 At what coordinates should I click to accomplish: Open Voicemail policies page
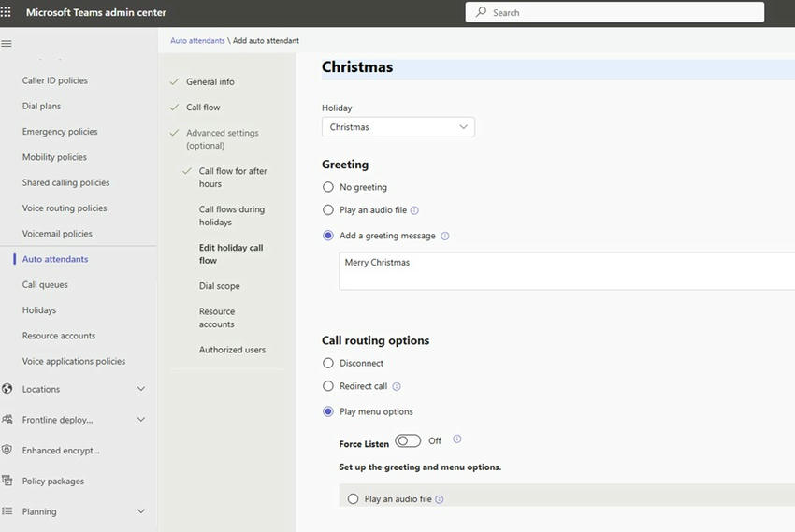point(57,234)
